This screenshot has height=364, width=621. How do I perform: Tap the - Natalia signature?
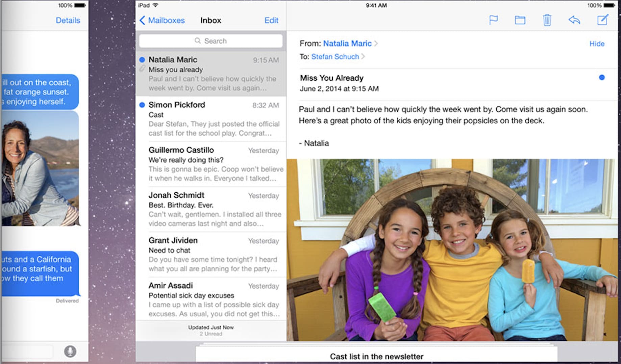pos(314,143)
